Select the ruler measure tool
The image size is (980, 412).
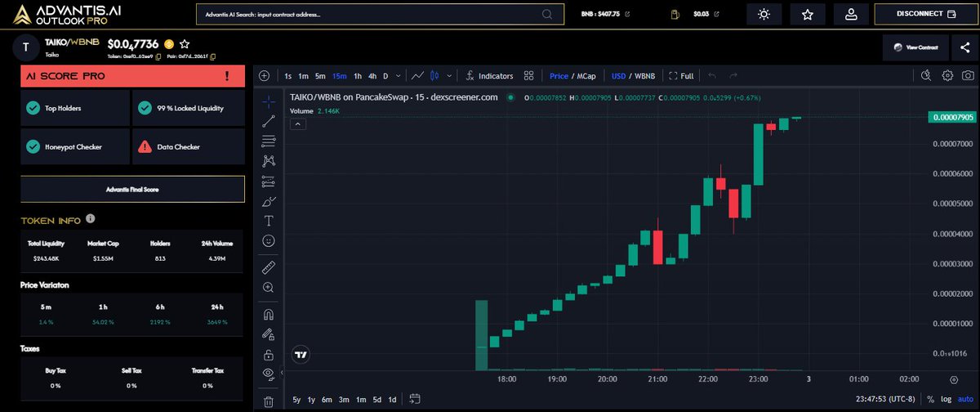[269, 267]
